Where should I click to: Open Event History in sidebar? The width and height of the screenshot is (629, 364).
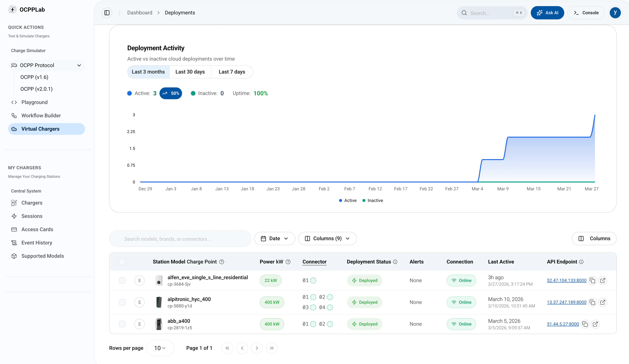46,243
